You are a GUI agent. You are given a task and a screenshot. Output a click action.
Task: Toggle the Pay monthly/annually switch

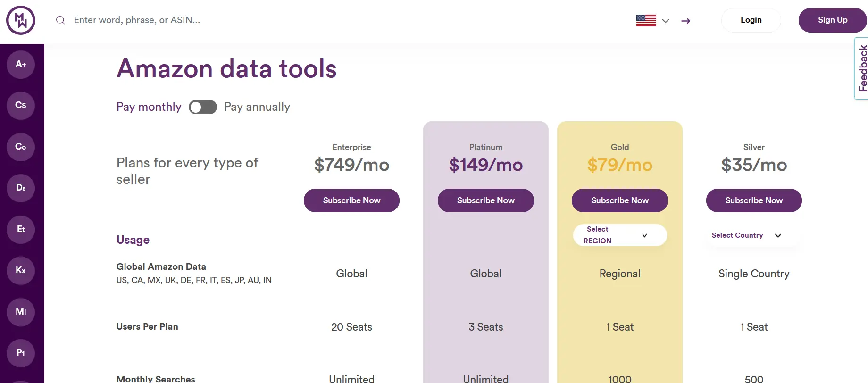(x=203, y=107)
